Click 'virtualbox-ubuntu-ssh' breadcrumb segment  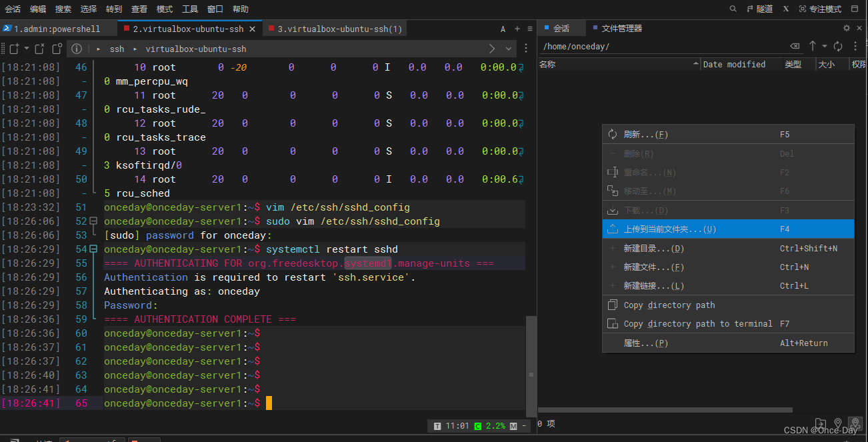pyautogui.click(x=196, y=49)
